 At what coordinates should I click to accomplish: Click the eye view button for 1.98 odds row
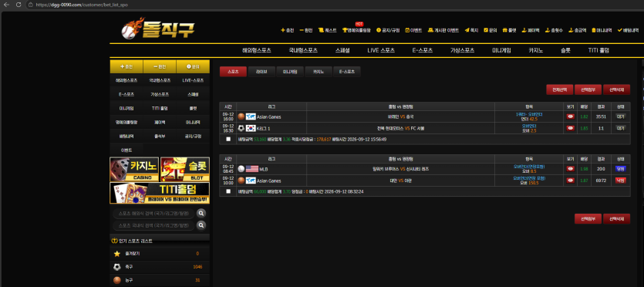570,169
